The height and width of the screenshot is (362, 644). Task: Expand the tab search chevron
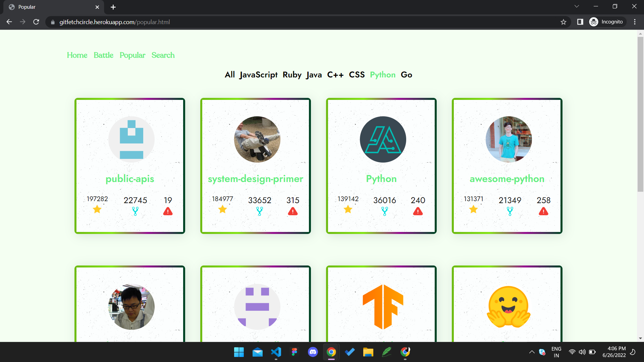(577, 6)
